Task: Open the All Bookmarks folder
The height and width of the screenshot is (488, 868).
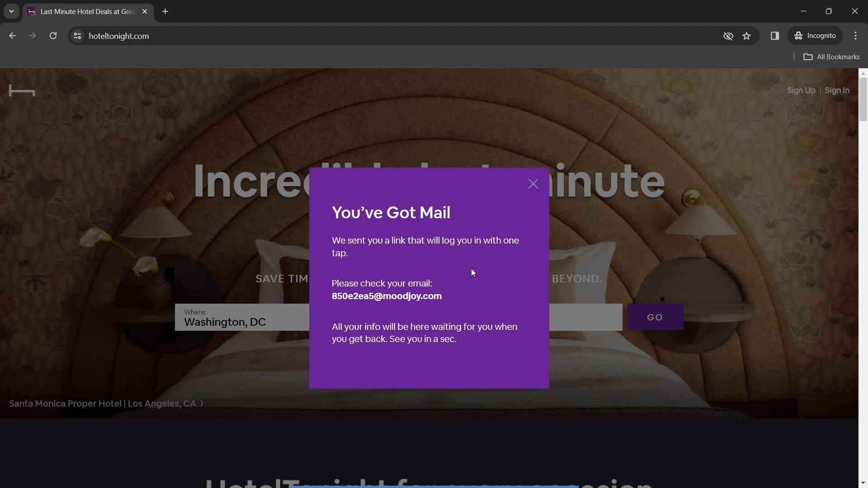Action: point(831,57)
